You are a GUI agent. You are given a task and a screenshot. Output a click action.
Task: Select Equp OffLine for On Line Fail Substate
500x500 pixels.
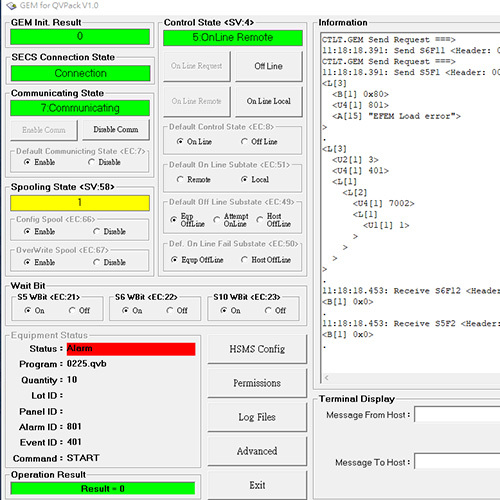click(197, 260)
